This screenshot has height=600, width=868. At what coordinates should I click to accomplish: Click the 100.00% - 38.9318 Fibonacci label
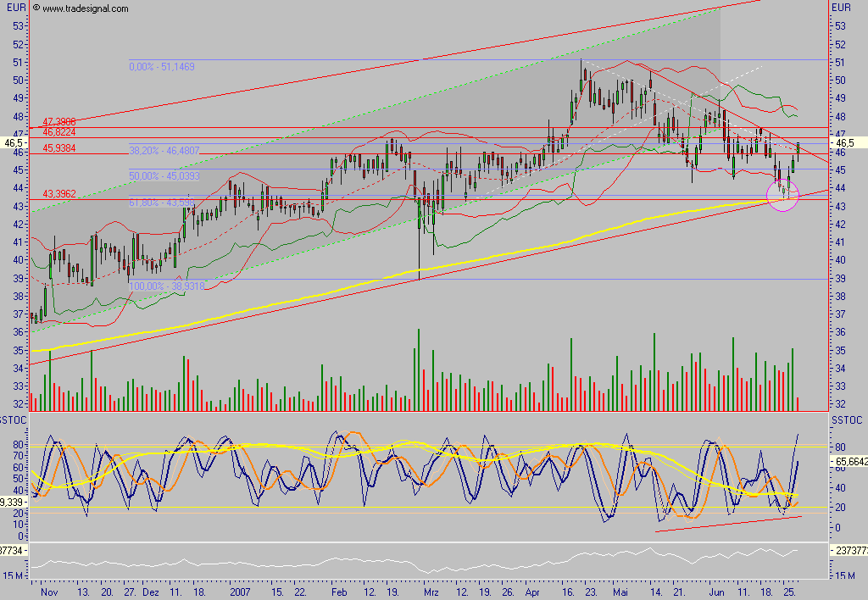(169, 286)
